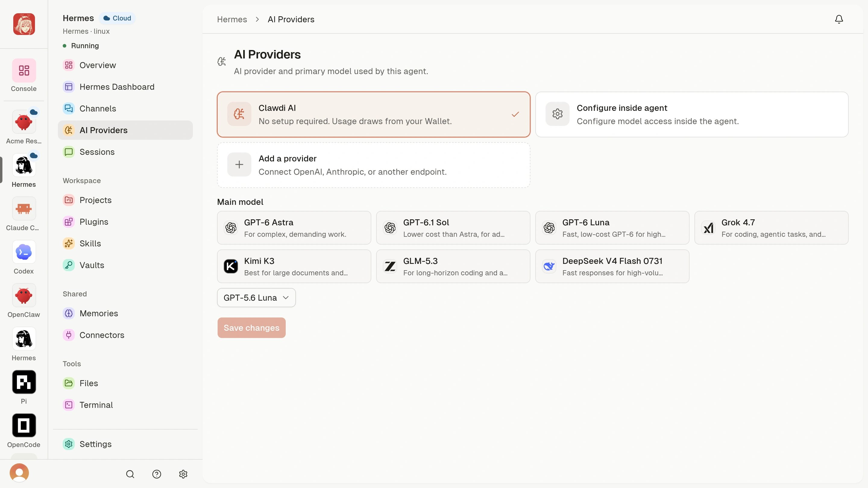Screen dimensions: 868x488
Task: Click the user avatar at bottom left
Action: [x=19, y=473]
